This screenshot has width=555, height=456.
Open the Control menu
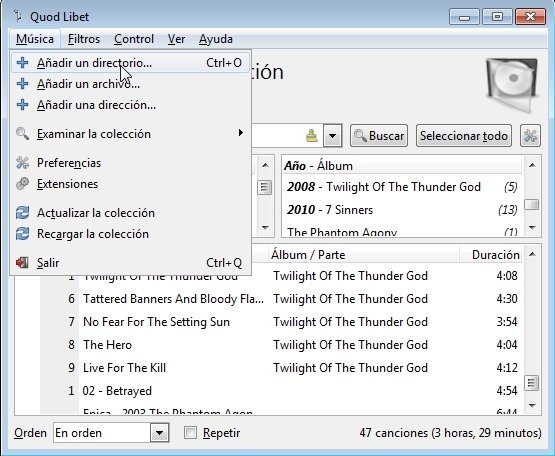134,39
